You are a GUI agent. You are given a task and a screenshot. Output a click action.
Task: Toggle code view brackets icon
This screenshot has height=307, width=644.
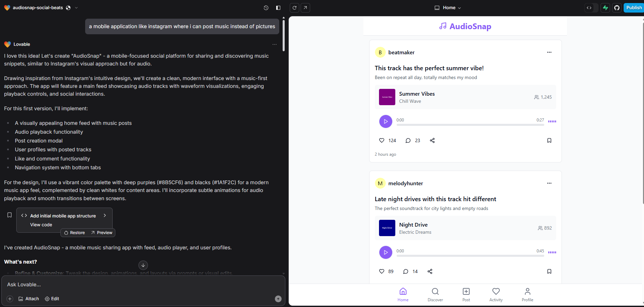point(589,8)
